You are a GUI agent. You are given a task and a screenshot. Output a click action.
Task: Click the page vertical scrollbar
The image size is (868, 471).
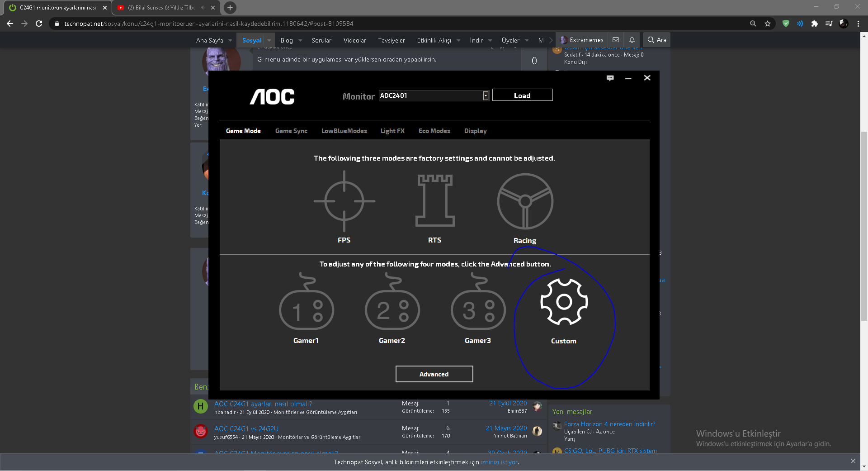864,226
